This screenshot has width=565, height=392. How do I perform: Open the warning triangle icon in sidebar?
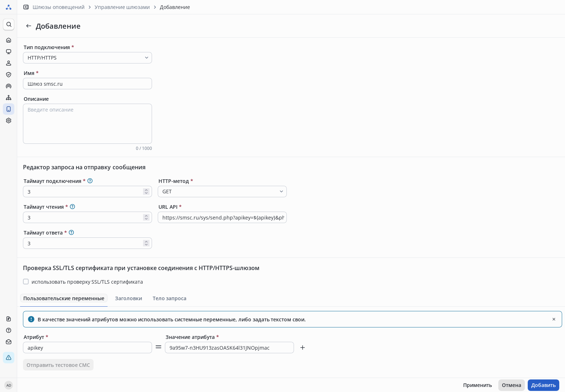(x=9, y=358)
